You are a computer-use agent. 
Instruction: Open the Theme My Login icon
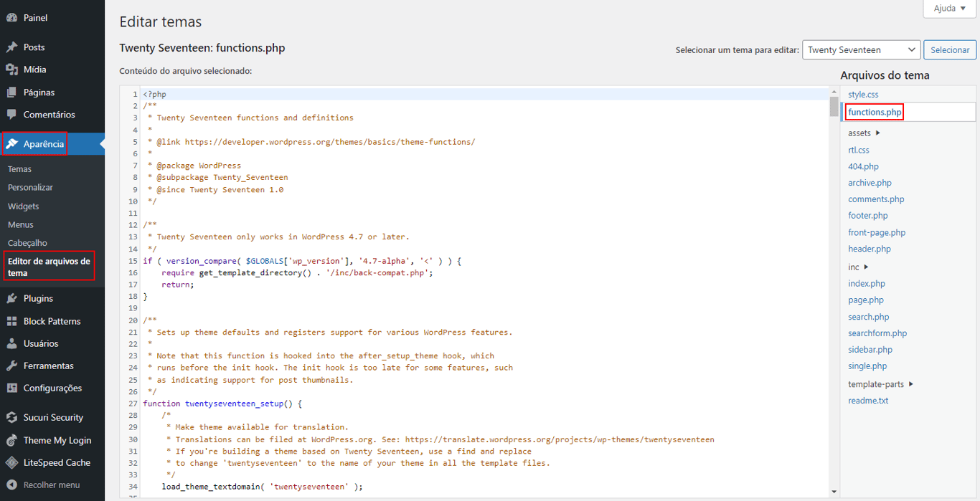[12, 439]
